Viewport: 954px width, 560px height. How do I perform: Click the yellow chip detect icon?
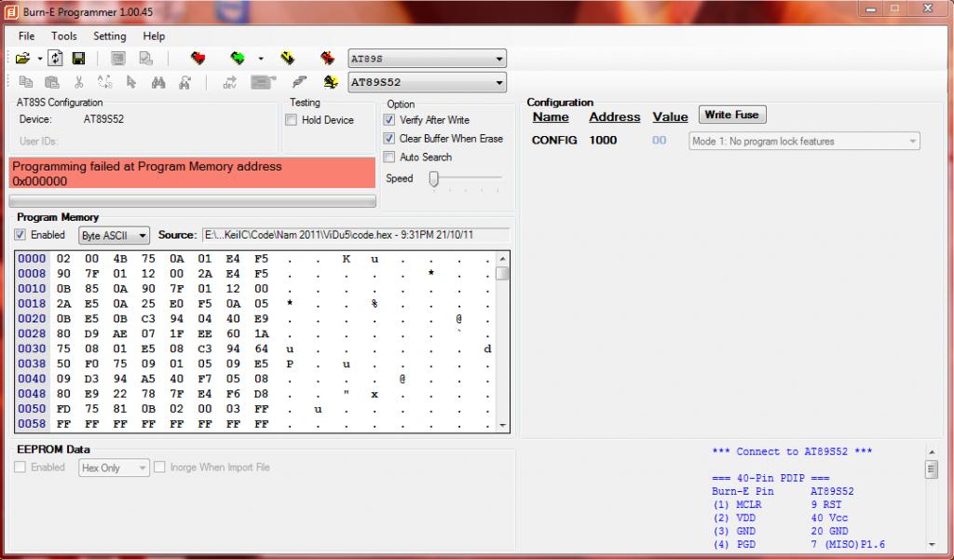click(x=331, y=82)
